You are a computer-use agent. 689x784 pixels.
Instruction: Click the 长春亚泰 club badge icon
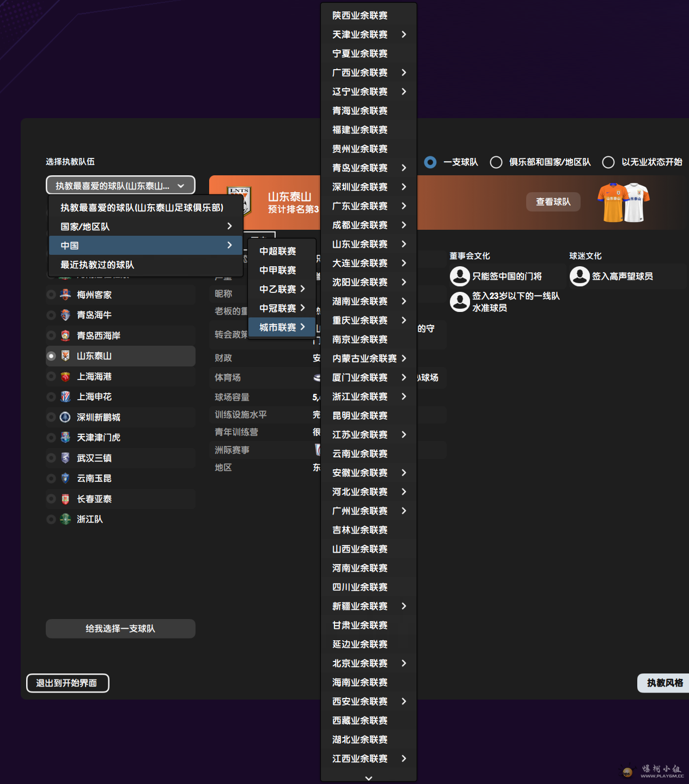(65, 499)
